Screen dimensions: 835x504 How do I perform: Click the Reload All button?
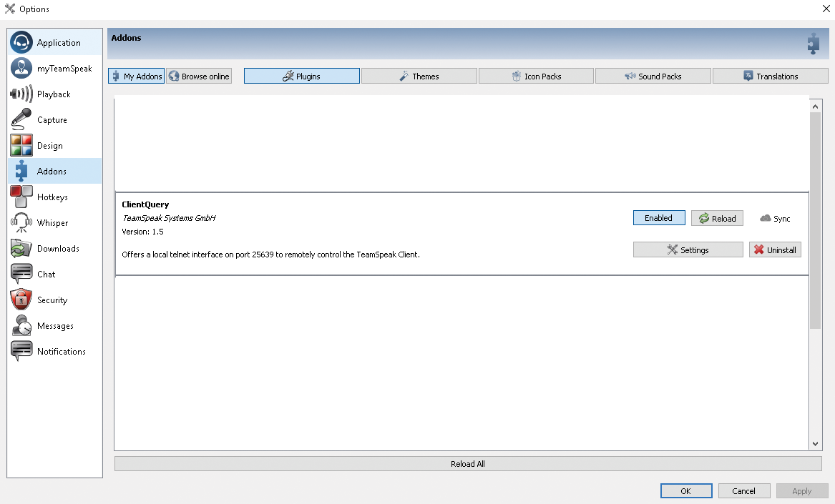click(x=468, y=463)
